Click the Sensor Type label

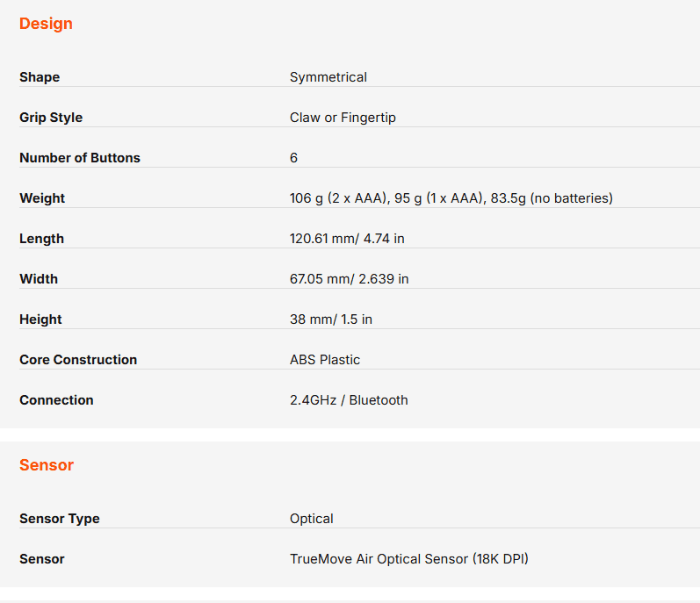(x=60, y=519)
